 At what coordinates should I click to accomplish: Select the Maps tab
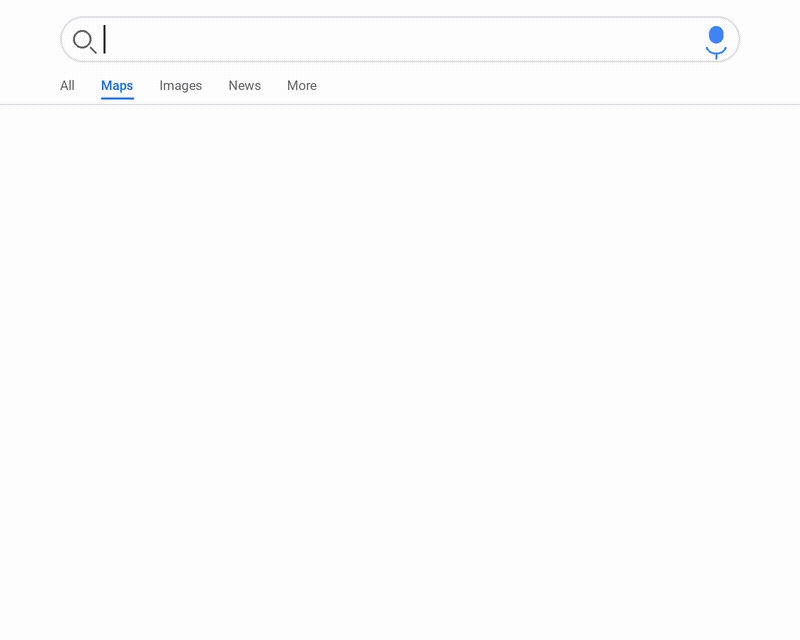coord(117,86)
